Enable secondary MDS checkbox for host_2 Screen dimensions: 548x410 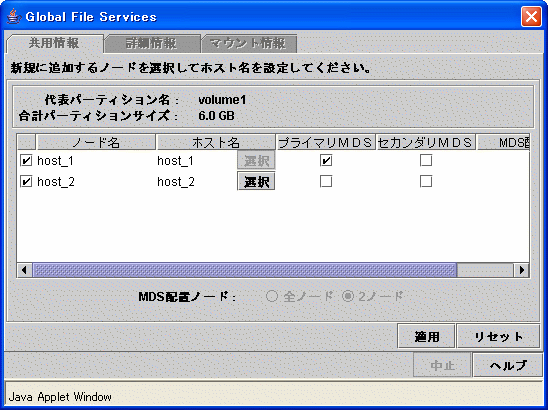point(426,181)
